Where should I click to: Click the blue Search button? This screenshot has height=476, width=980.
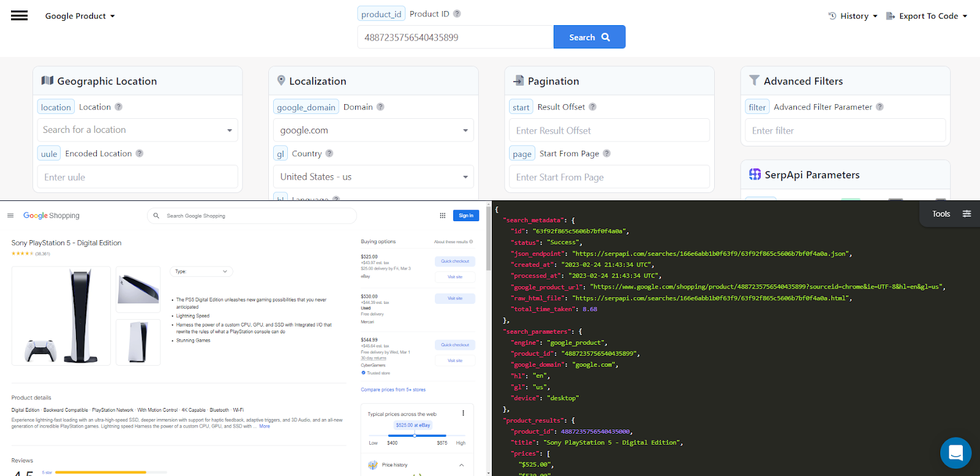[589, 37]
